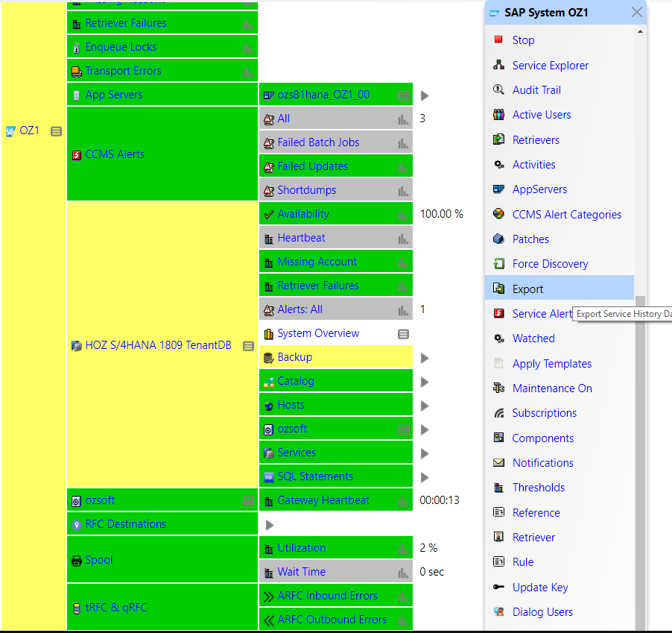The width and height of the screenshot is (672, 633).
Task: Click the ARFC Inbound Errors link
Action: tap(327, 596)
